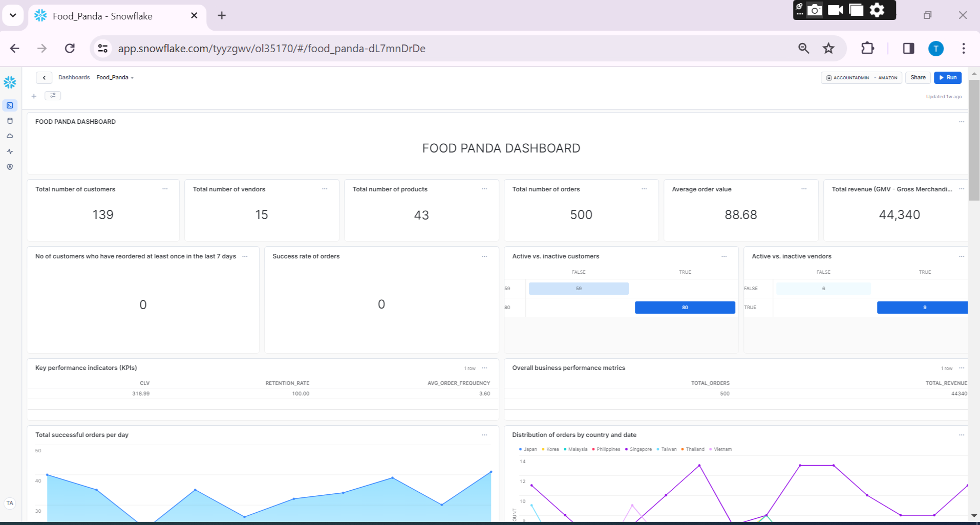The width and height of the screenshot is (980, 525).
Task: Open browser extensions puzzle icon
Action: (x=867, y=48)
